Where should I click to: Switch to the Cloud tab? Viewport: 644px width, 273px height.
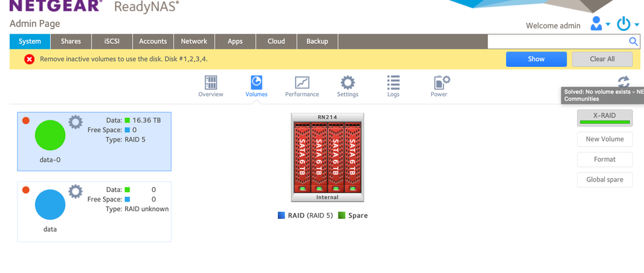coord(277,41)
